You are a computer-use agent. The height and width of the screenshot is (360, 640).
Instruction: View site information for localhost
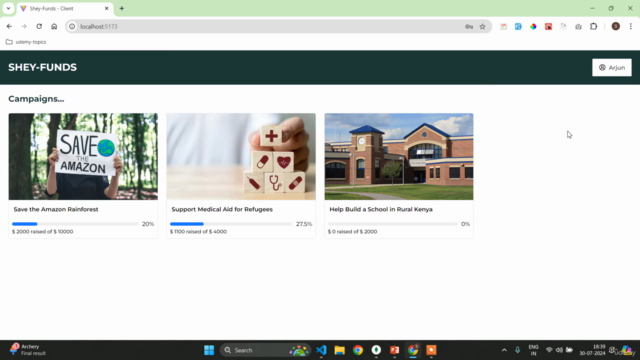coord(72,27)
